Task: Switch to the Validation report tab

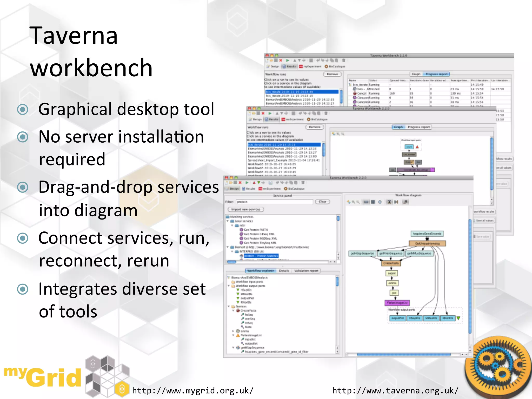Action: [306, 271]
